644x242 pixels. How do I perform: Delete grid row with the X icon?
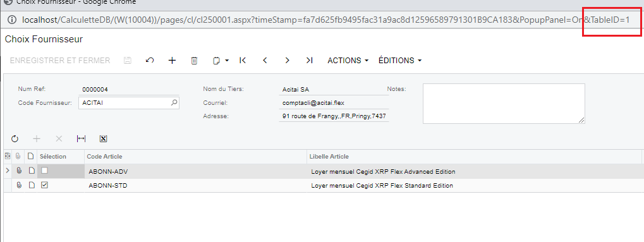[59, 139]
